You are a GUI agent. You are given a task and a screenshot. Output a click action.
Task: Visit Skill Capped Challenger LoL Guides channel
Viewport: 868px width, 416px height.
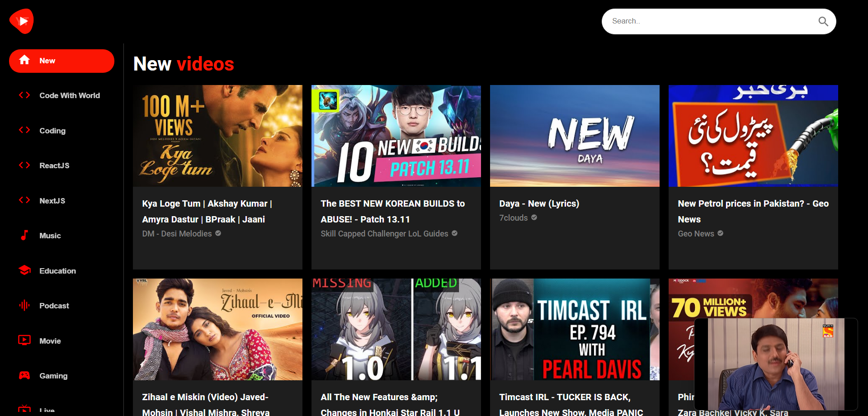(384, 234)
